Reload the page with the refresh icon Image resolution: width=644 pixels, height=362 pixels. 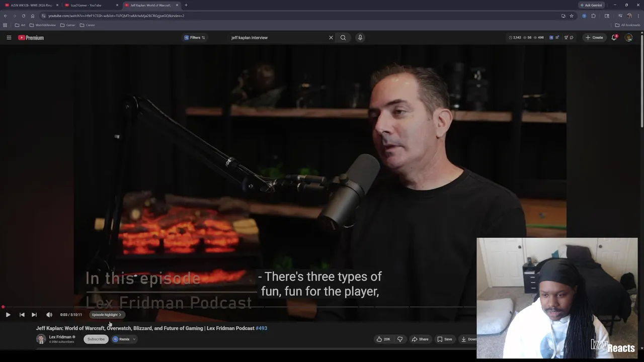[24, 16]
